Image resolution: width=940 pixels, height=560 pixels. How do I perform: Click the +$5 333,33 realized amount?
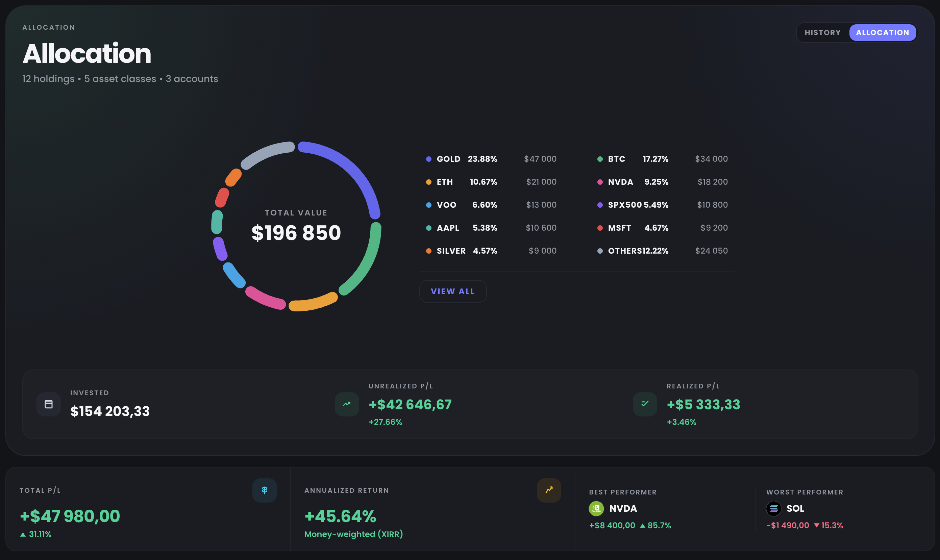(x=703, y=405)
